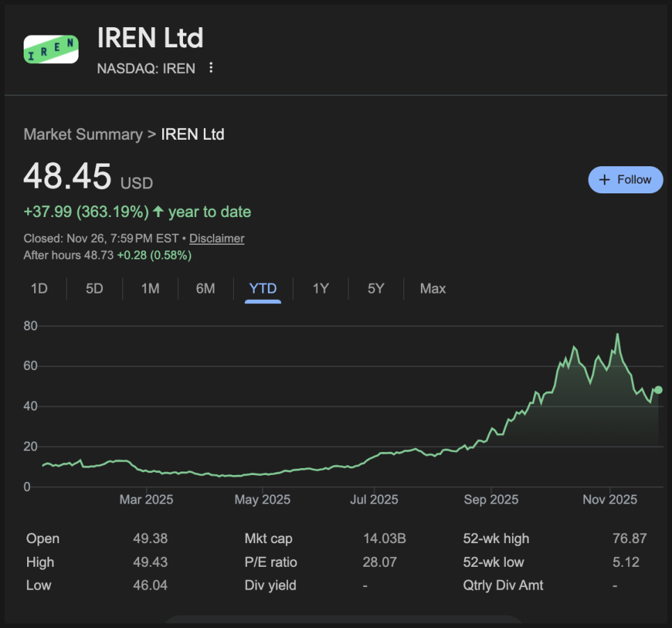Click the 'NASDAQ: IREN' ticker text
The image size is (672, 628).
pyautogui.click(x=146, y=68)
